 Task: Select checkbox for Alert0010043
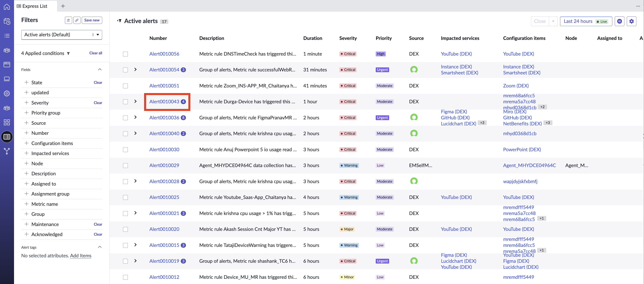(x=125, y=102)
